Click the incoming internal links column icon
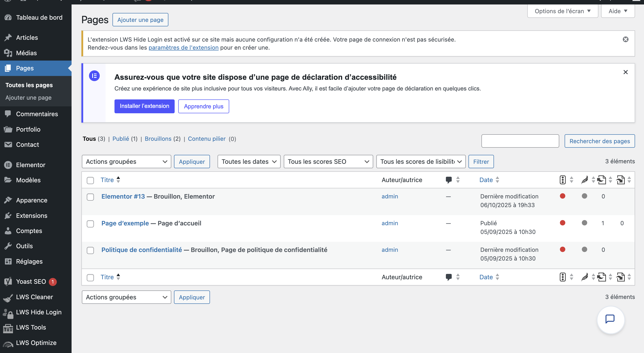 [x=621, y=180]
